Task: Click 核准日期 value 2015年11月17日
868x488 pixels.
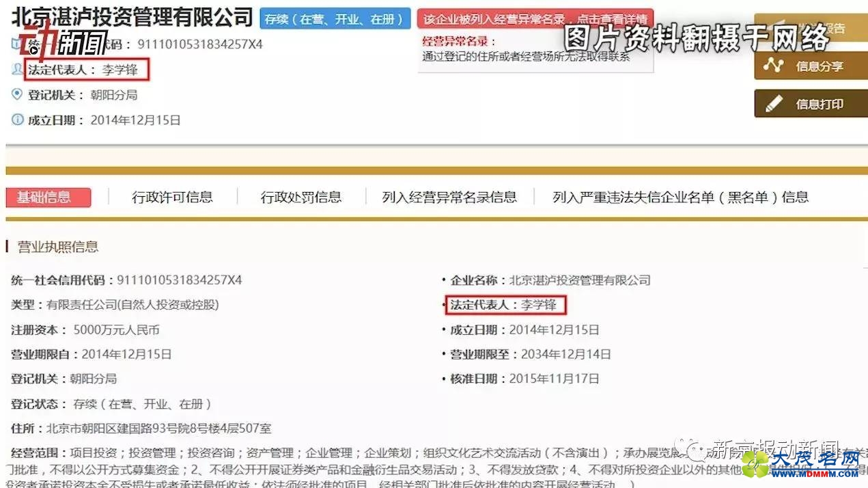Action: [x=554, y=379]
